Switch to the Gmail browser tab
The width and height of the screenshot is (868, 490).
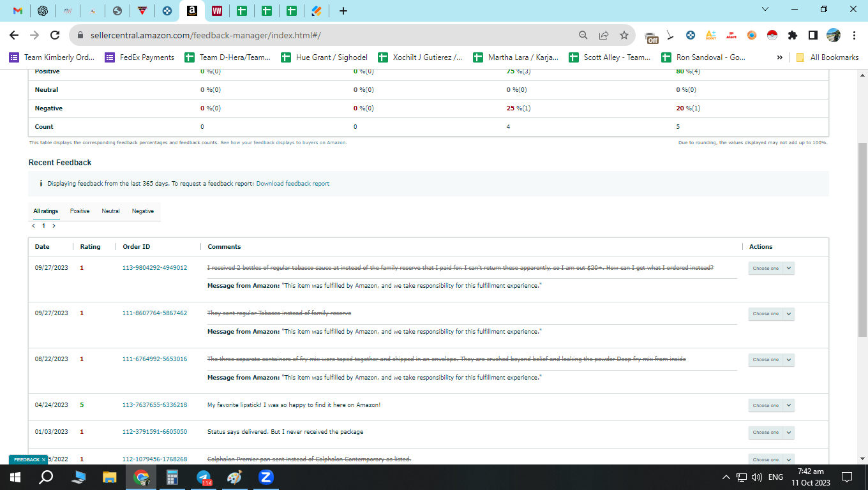point(18,11)
